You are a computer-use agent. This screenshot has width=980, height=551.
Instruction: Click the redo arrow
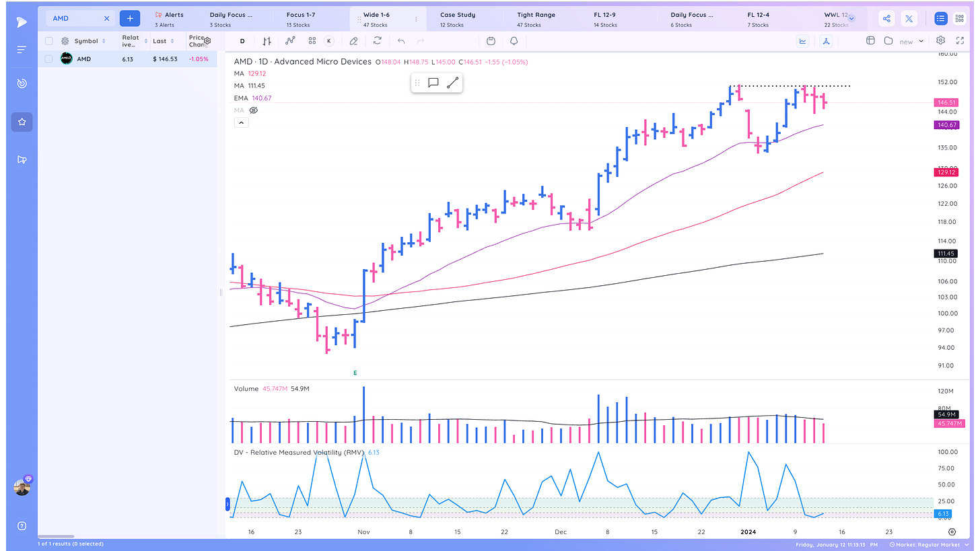point(421,41)
